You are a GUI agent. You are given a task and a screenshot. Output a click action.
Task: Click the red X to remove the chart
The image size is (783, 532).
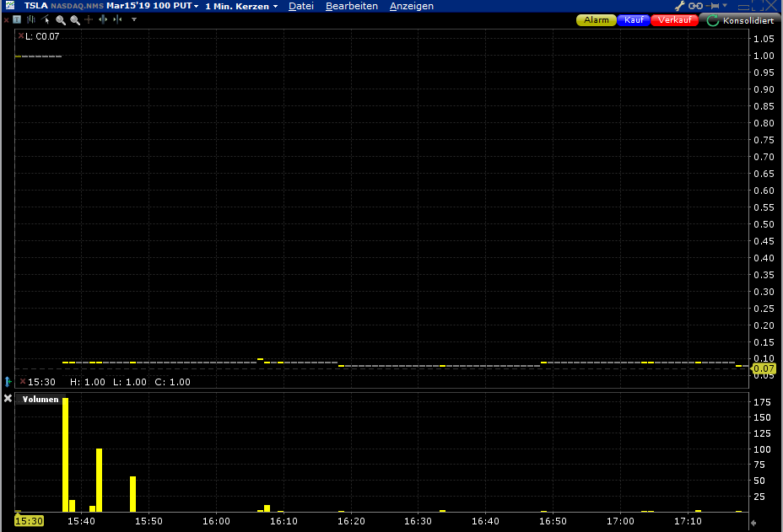point(7,19)
